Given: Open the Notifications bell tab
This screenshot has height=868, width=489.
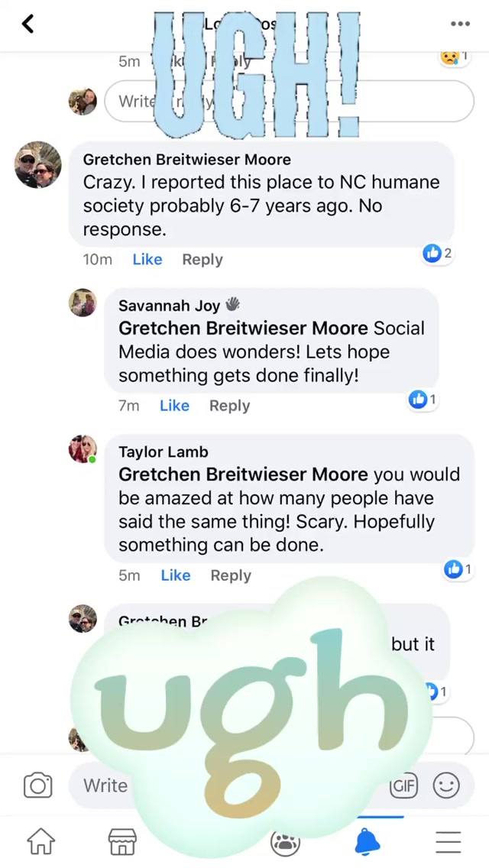Looking at the screenshot, I should [367, 841].
